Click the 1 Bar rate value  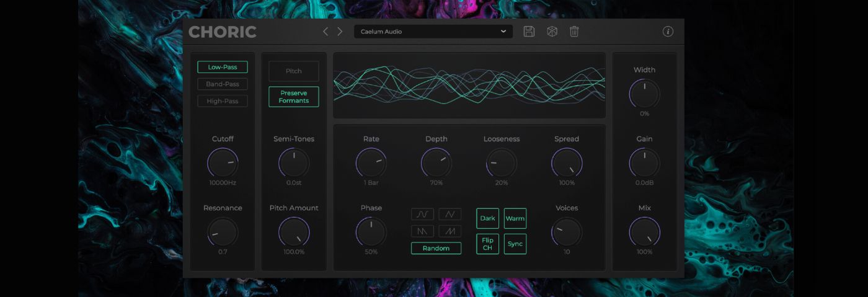[371, 183]
